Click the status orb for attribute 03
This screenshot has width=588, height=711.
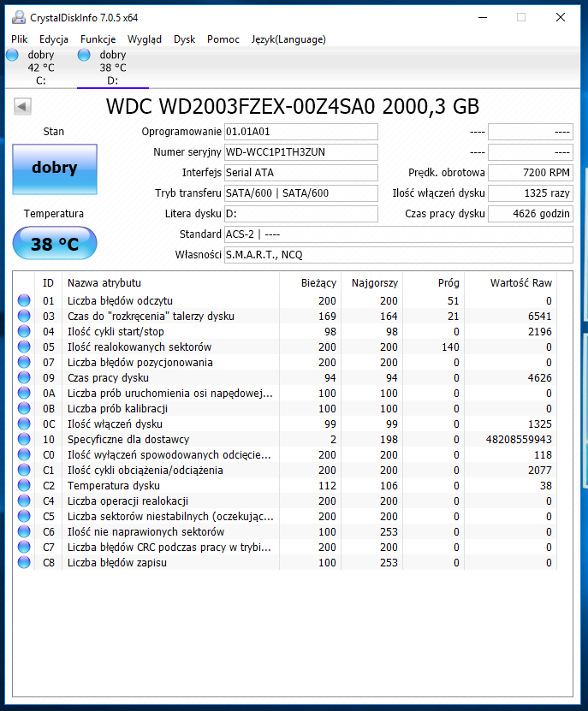pos(24,316)
